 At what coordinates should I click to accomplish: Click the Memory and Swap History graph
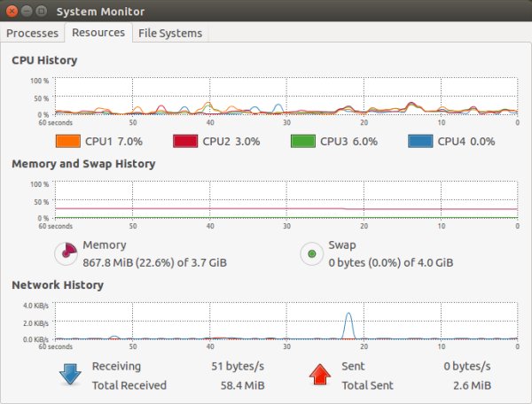286,200
